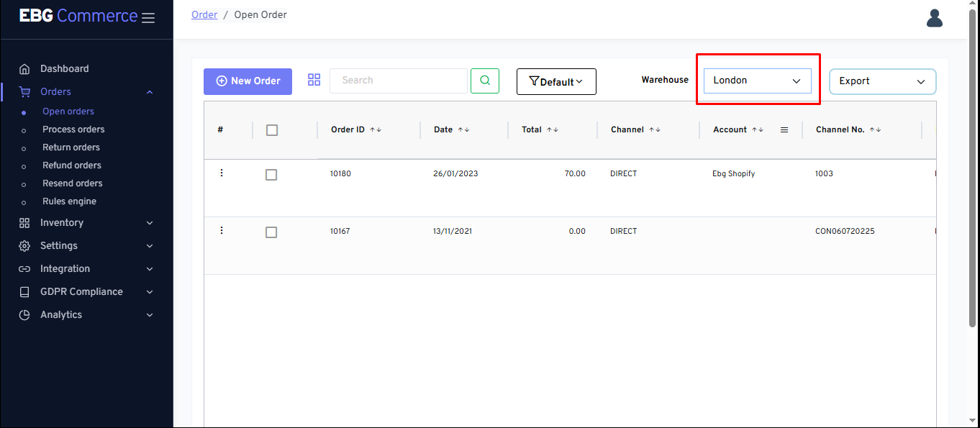Click the New Order button
Image resolution: width=980 pixels, height=428 pixels.
point(248,81)
